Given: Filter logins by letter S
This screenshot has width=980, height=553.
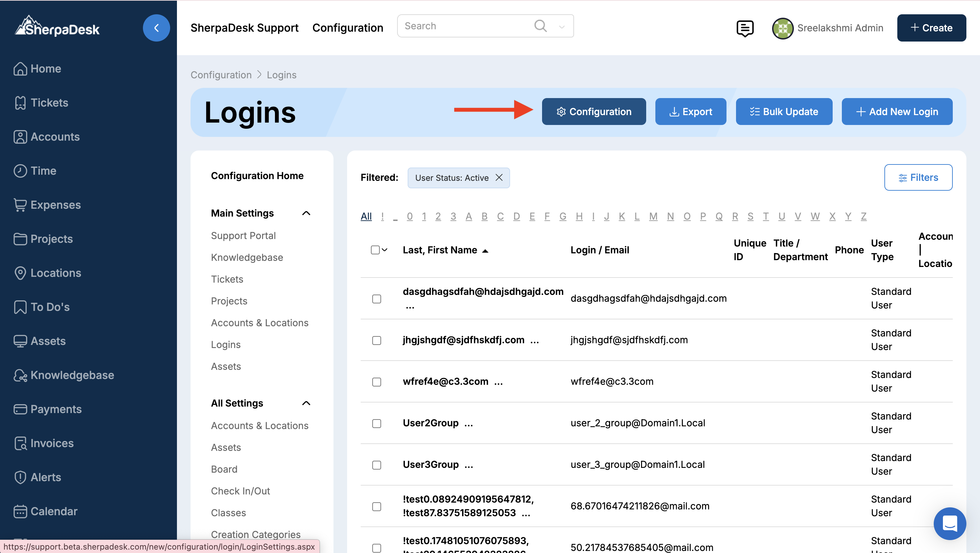Looking at the screenshot, I should pyautogui.click(x=750, y=216).
